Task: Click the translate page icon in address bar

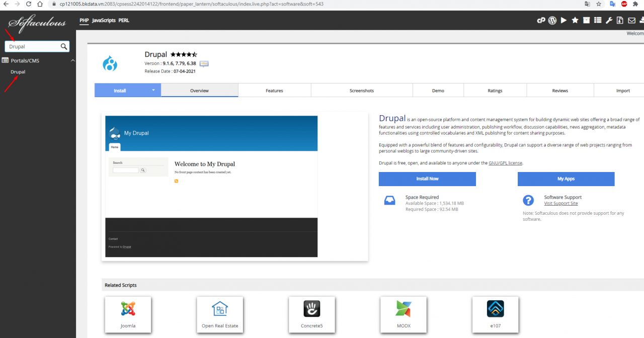Action: (x=587, y=4)
